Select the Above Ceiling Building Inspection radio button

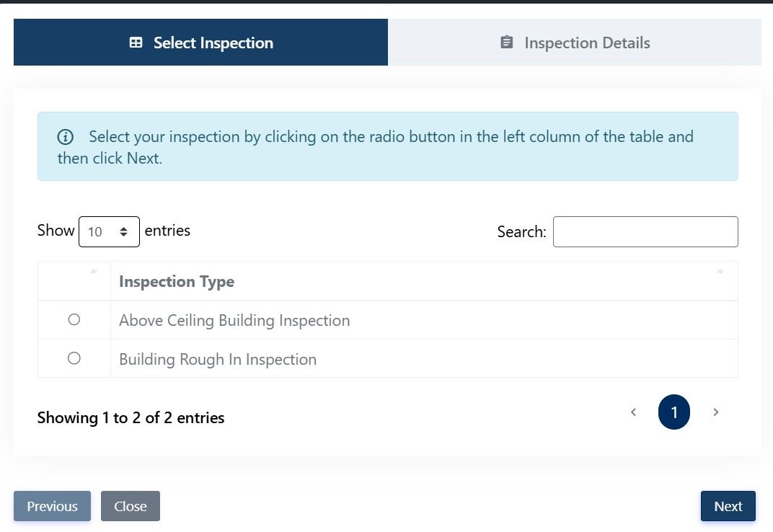(x=74, y=320)
